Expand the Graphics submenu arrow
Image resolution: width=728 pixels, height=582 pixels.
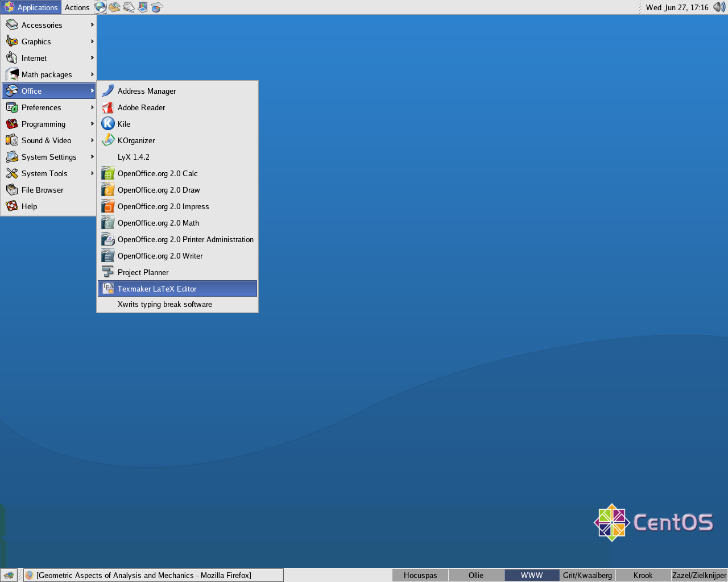pyautogui.click(x=92, y=41)
